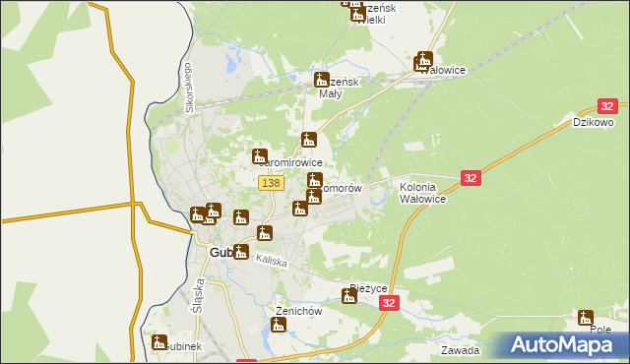
Task: Click the church icon at Wałowice
Action: point(424,59)
